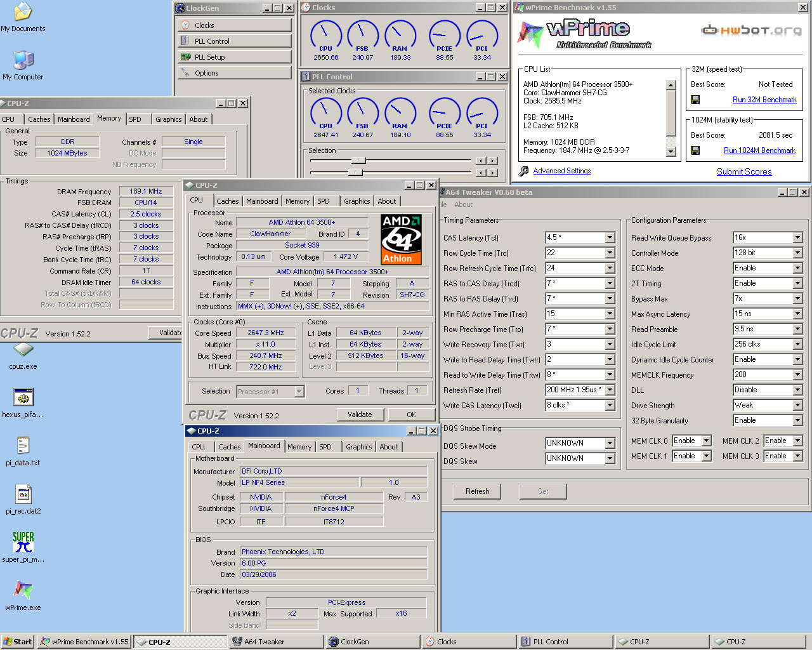Switch to A64 Tweaker in taskbar
Screen dimensions: 812x650
pos(275,642)
